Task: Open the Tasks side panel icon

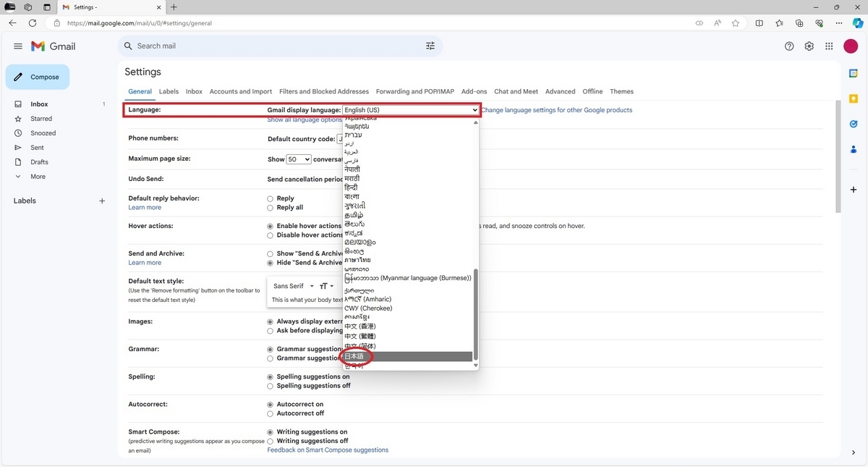Action: (x=854, y=124)
